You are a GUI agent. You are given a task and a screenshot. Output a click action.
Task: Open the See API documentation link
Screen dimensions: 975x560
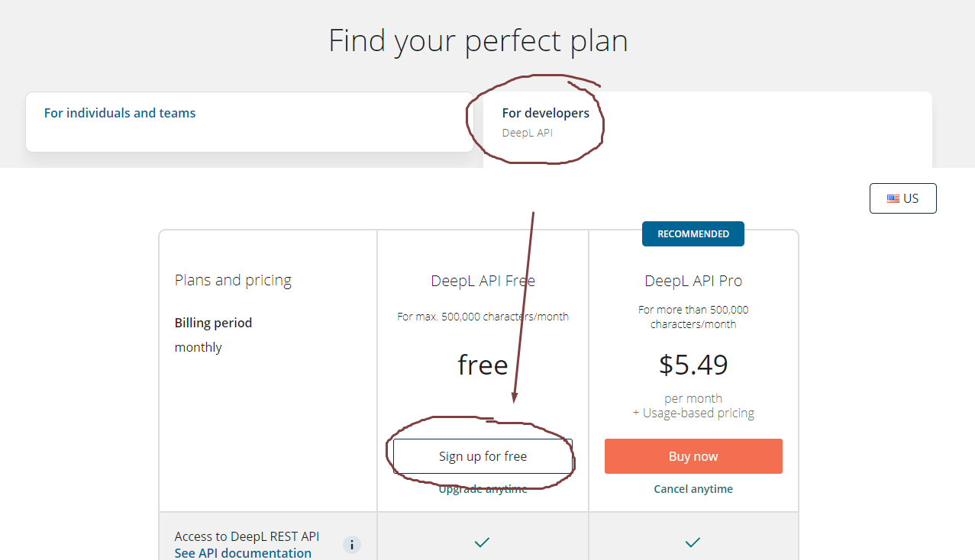pyautogui.click(x=243, y=553)
